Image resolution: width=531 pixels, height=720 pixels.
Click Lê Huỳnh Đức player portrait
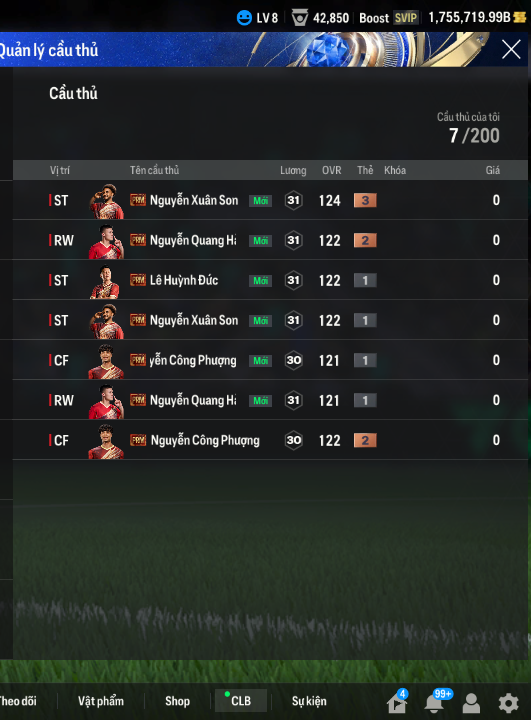(x=106, y=281)
